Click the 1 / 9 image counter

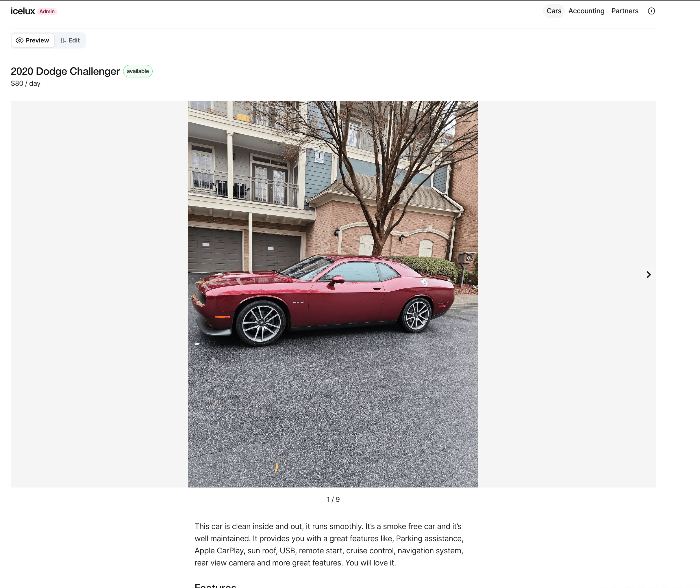333,499
